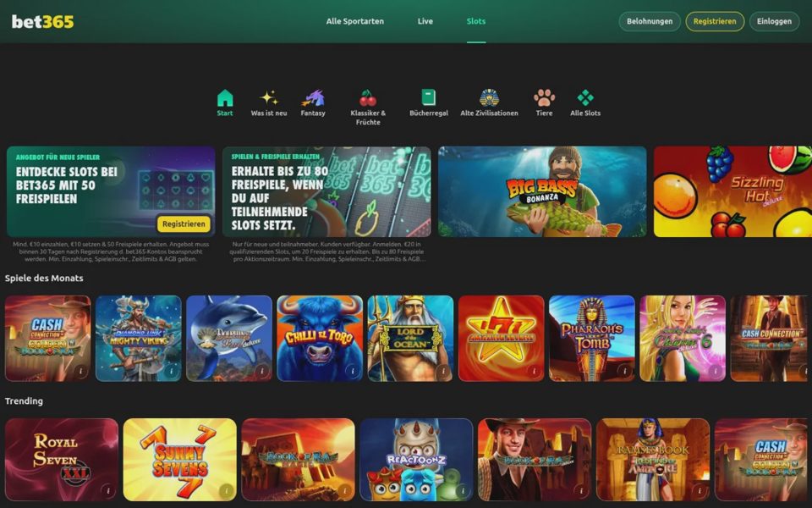This screenshot has width=812, height=508.
Task: Click the Trending section heading
Action: pyautogui.click(x=24, y=400)
